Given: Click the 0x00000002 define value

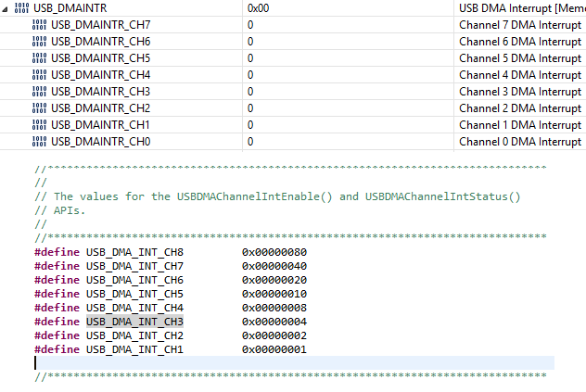Looking at the screenshot, I should 274,335.
